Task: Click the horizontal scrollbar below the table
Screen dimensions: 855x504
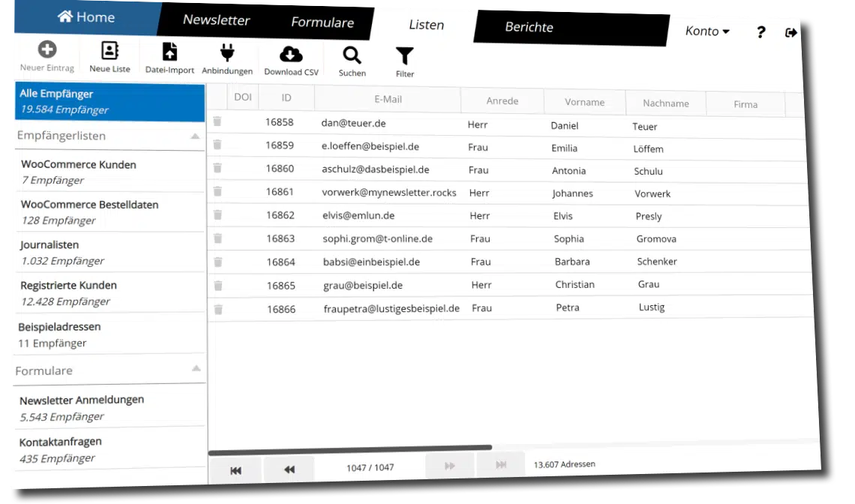Action: pyautogui.click(x=350, y=450)
